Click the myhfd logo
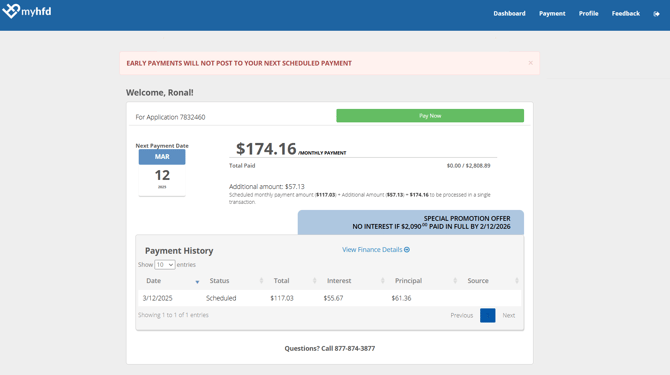The width and height of the screenshot is (670, 375). 27,12
